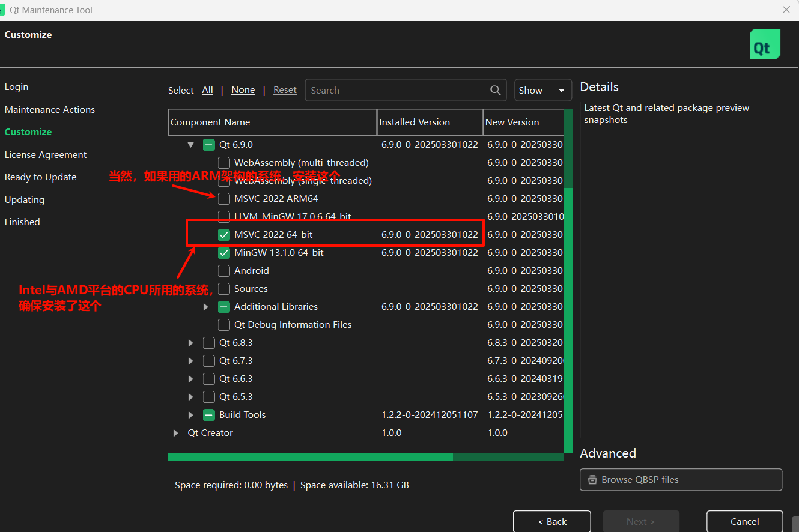The image size is (799, 532).
Task: Expand the Build Tools node
Action: click(191, 415)
